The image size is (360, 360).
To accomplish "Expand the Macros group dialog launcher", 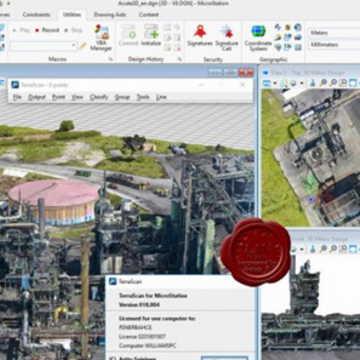I will click(x=111, y=59).
